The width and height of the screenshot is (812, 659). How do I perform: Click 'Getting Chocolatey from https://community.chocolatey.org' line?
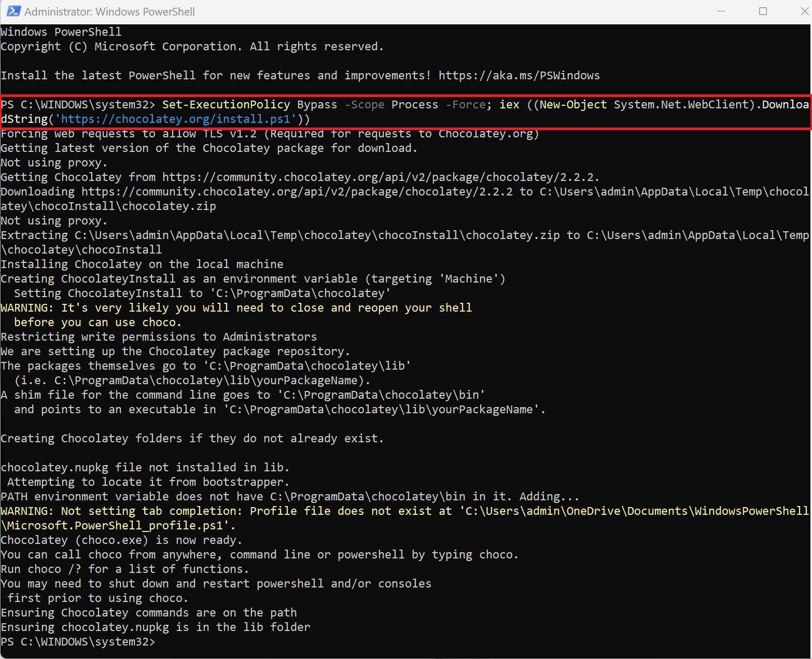[300, 177]
